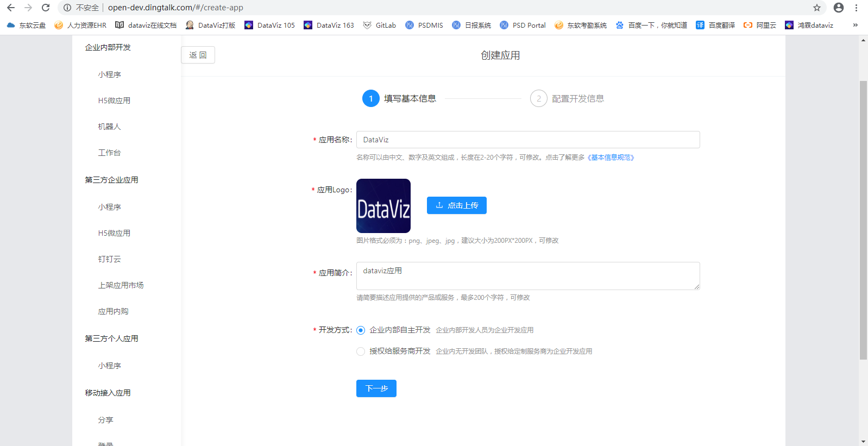Open the 日报系统 bookmark
This screenshot has width=868, height=446.
click(x=471, y=25)
